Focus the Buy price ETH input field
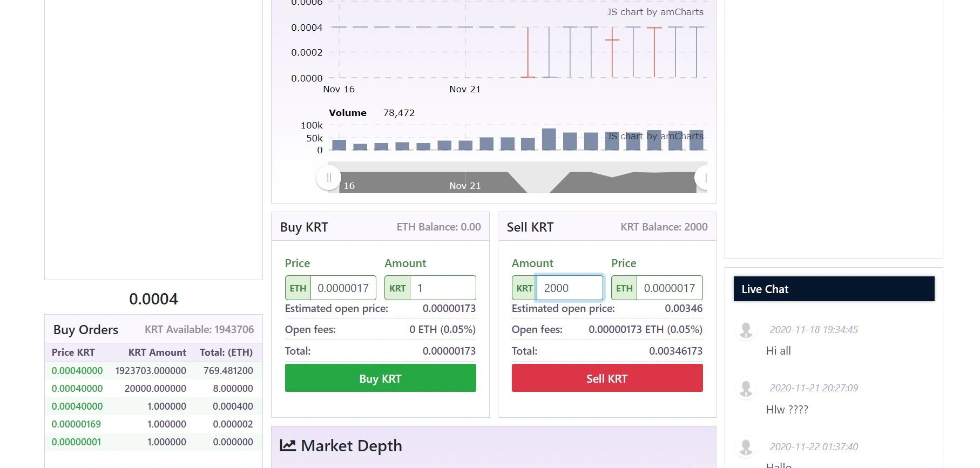The height and width of the screenshot is (468, 980). (x=343, y=288)
